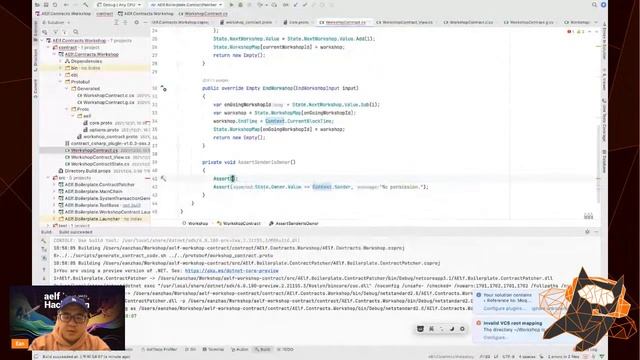Open the TODO tool window tab
Screen dimensions: 640x360
pyautogui.click(x=285, y=349)
